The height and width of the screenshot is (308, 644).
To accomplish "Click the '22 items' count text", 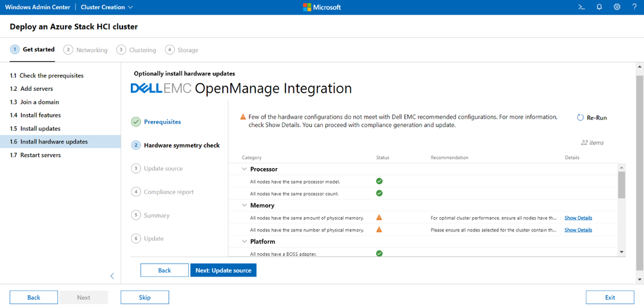I will pos(592,143).
